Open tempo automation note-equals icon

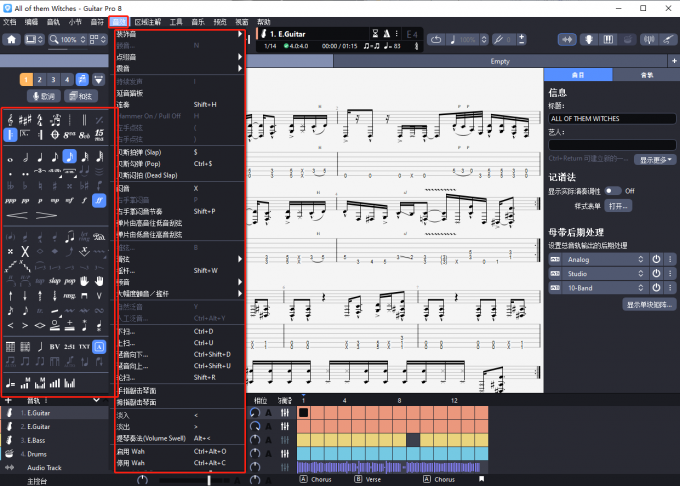pyautogui.click(x=10, y=383)
